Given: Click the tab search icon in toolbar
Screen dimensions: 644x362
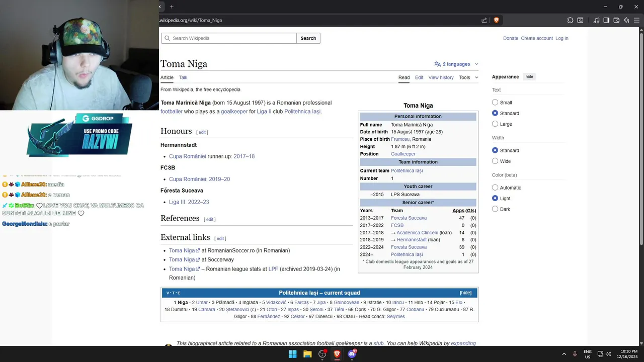Looking at the screenshot, I should [x=580, y=20].
